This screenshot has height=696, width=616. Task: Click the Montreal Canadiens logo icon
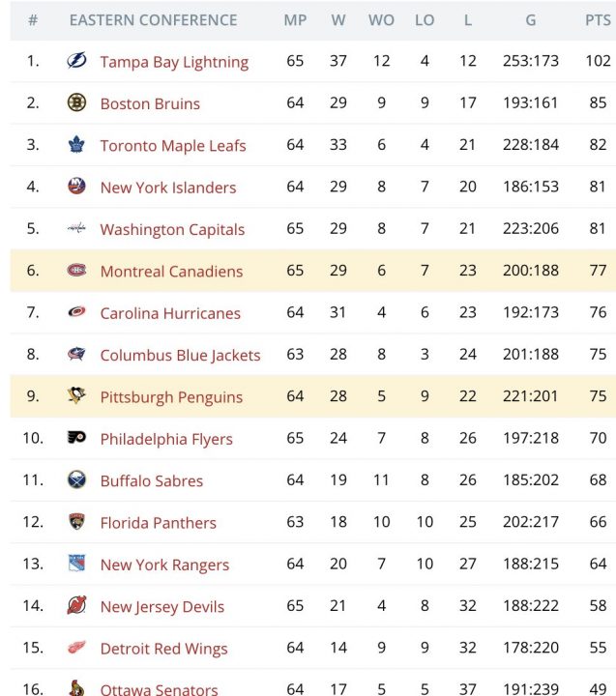[x=76, y=271]
